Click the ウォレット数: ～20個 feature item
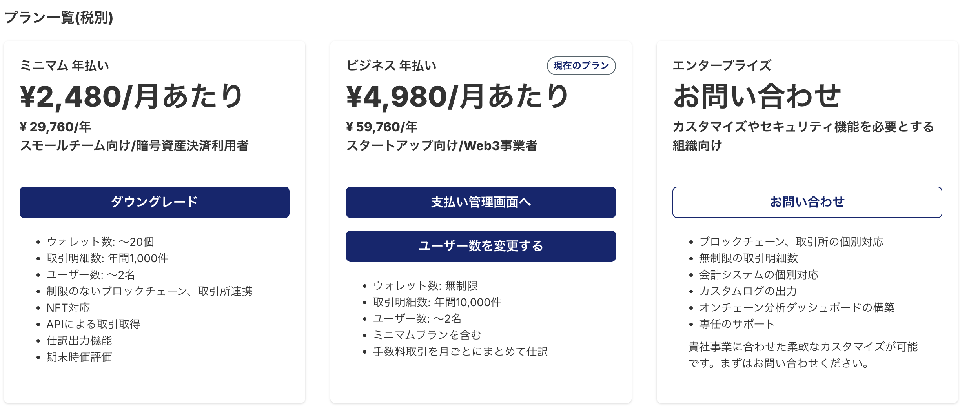This screenshot has width=980, height=414. [100, 242]
